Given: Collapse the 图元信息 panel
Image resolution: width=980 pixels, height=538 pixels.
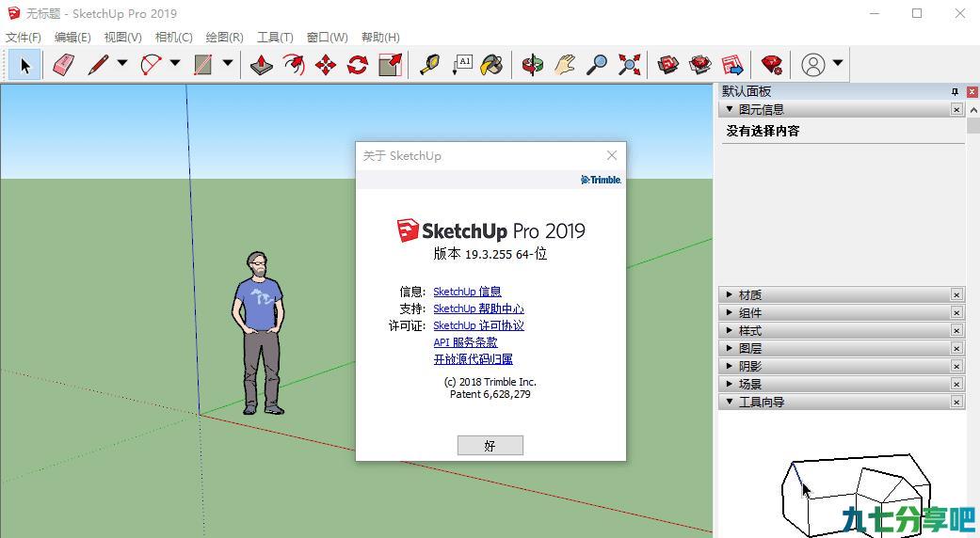Looking at the screenshot, I should tap(729, 109).
